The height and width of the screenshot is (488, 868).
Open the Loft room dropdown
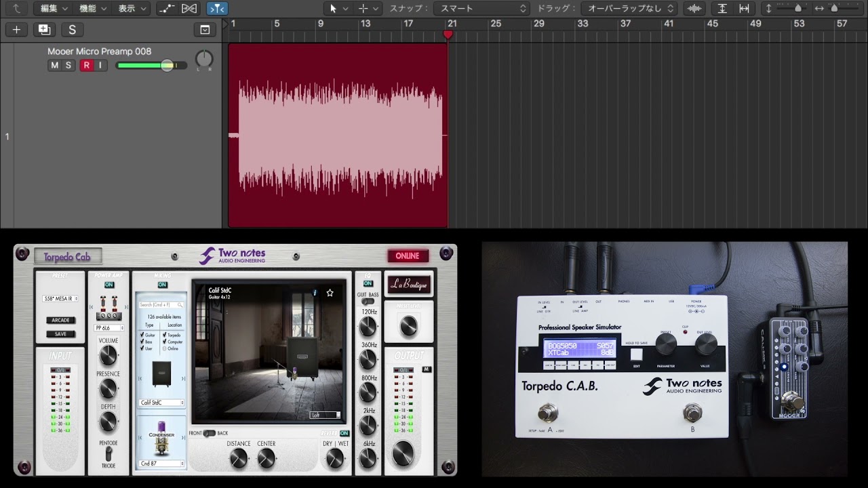325,415
